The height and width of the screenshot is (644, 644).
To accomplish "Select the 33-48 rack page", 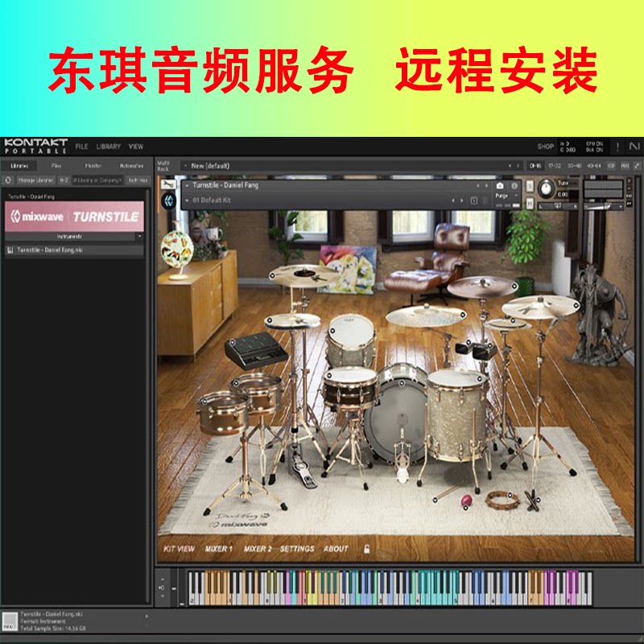I will click(x=574, y=166).
